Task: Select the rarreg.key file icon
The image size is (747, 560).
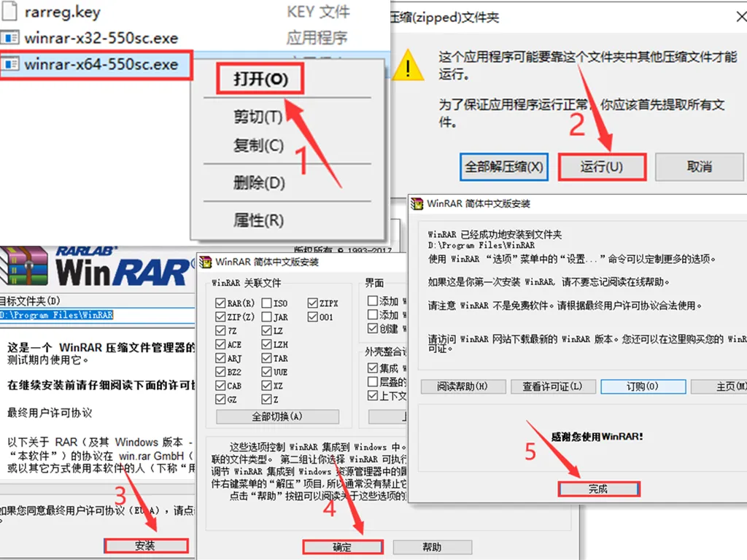Action: coord(9,10)
